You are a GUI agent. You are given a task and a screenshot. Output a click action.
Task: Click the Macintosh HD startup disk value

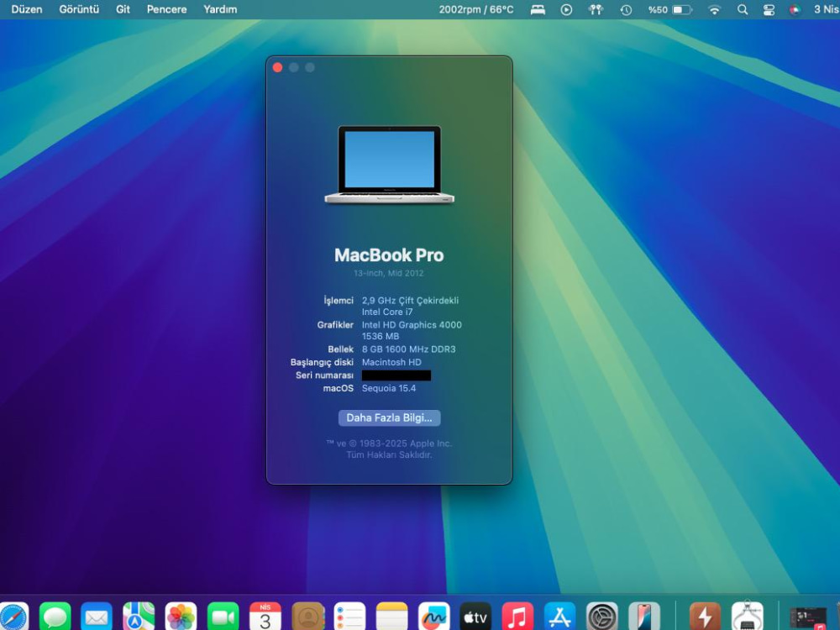point(391,362)
